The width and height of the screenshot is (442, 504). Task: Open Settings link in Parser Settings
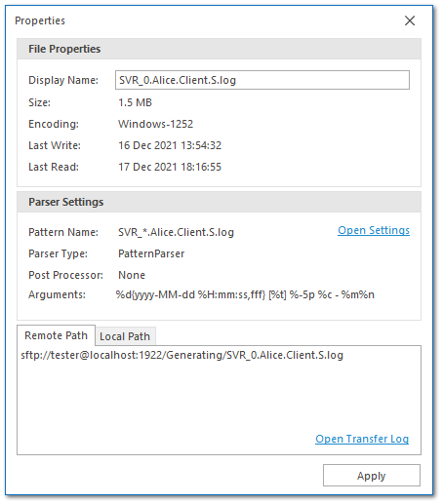pos(374,230)
